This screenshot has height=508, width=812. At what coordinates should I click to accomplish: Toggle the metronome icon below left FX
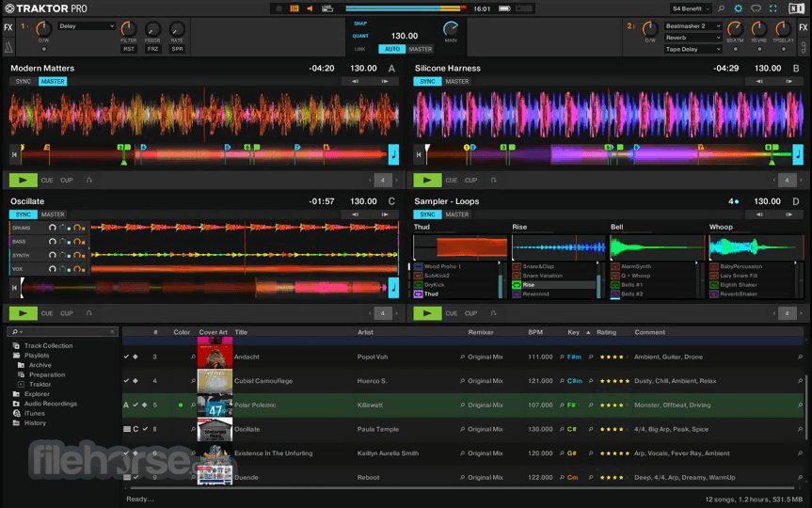pyautogui.click(x=8, y=48)
